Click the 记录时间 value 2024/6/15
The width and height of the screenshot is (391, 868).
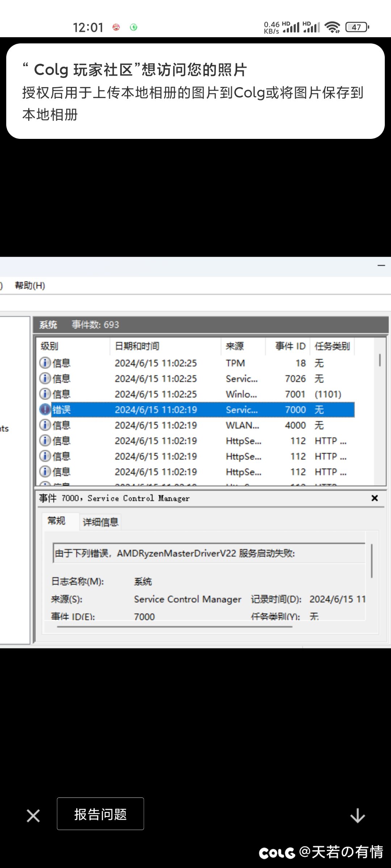[337, 599]
